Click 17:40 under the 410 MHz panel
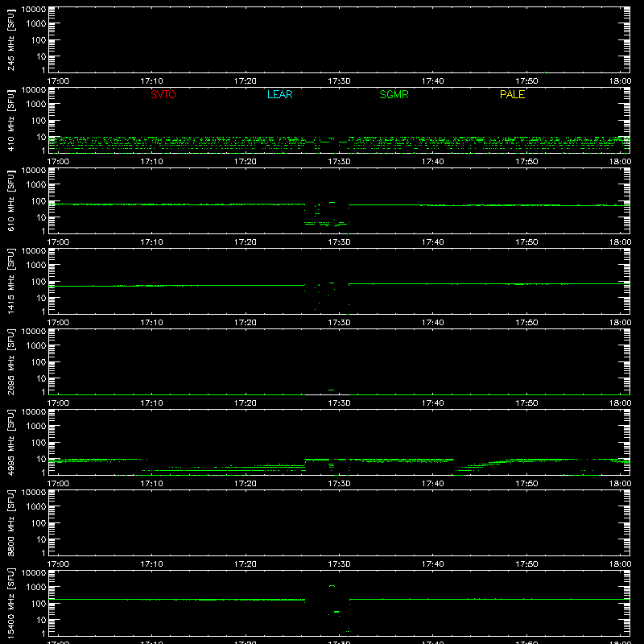 pos(432,162)
